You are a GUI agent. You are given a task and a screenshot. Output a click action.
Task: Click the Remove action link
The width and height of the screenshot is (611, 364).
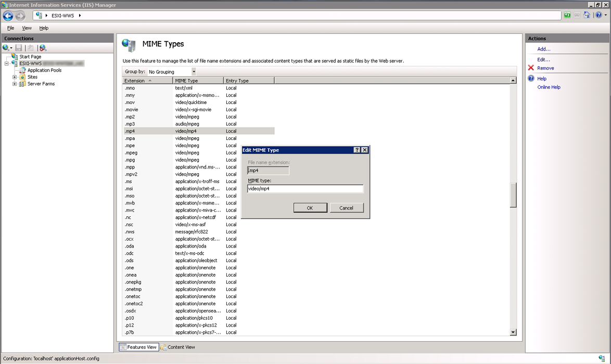[x=545, y=68]
